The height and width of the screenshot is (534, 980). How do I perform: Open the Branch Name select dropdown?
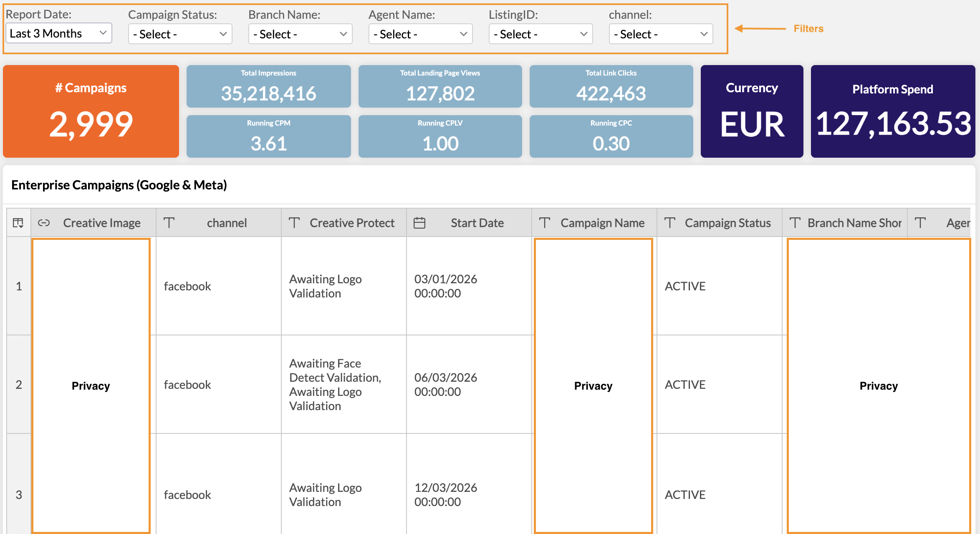[300, 34]
